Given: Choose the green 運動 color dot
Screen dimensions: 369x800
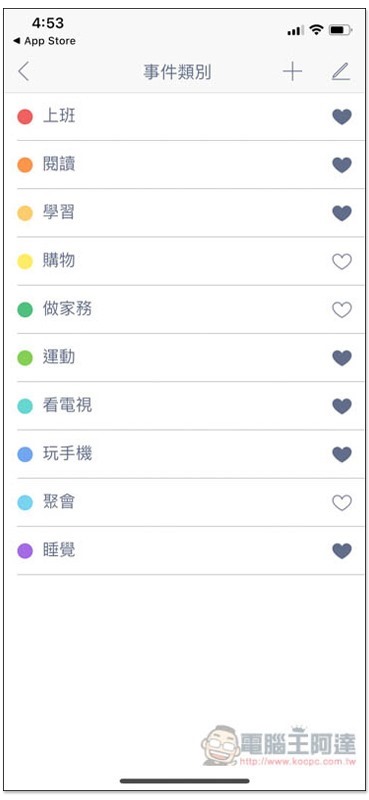Looking at the screenshot, I should coord(25,358).
